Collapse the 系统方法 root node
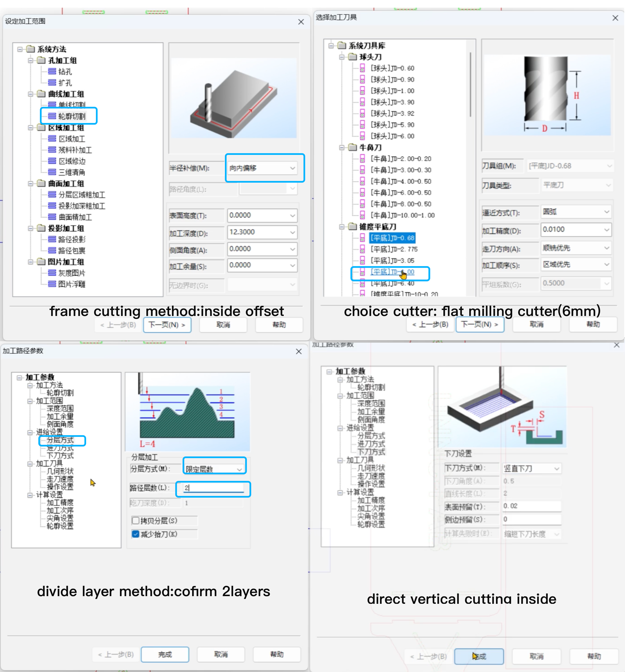Viewport: 625px width, 672px height. (x=20, y=49)
